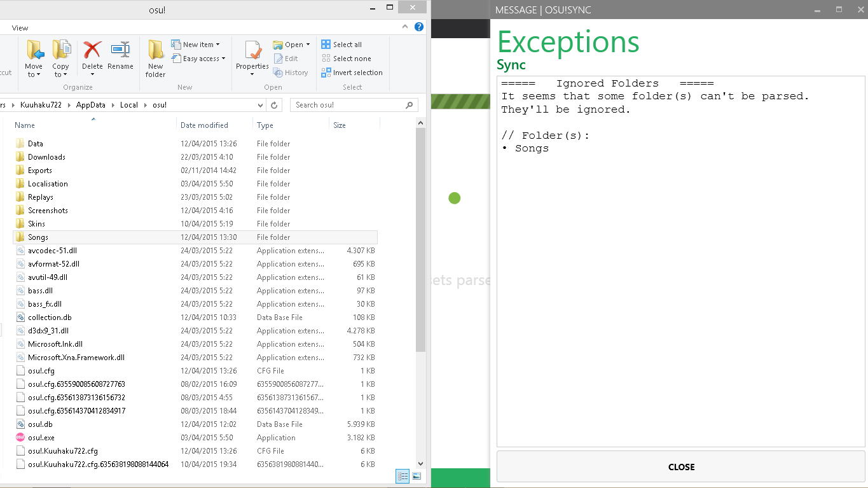The height and width of the screenshot is (488, 868).
Task: Expand the Open button dropdown arrow
Action: 308,45
